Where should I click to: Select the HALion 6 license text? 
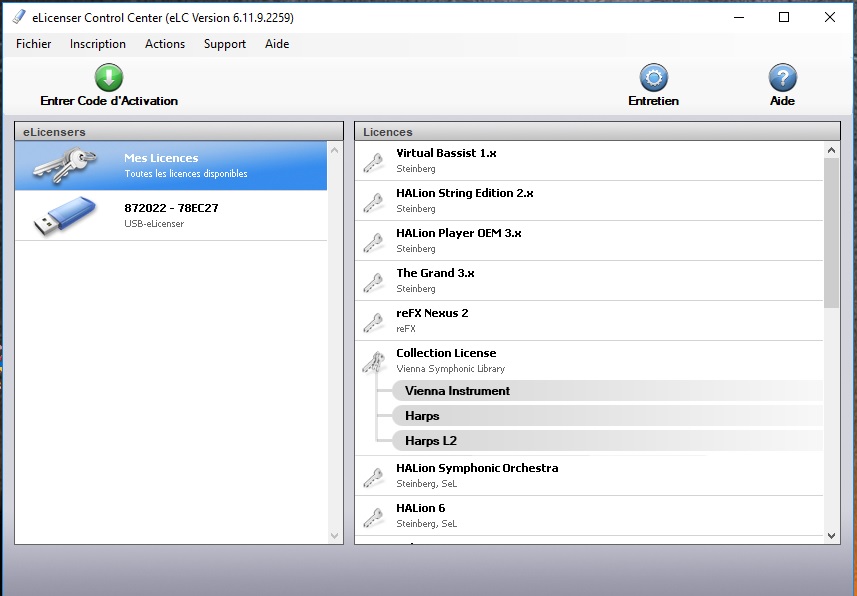[x=420, y=508]
